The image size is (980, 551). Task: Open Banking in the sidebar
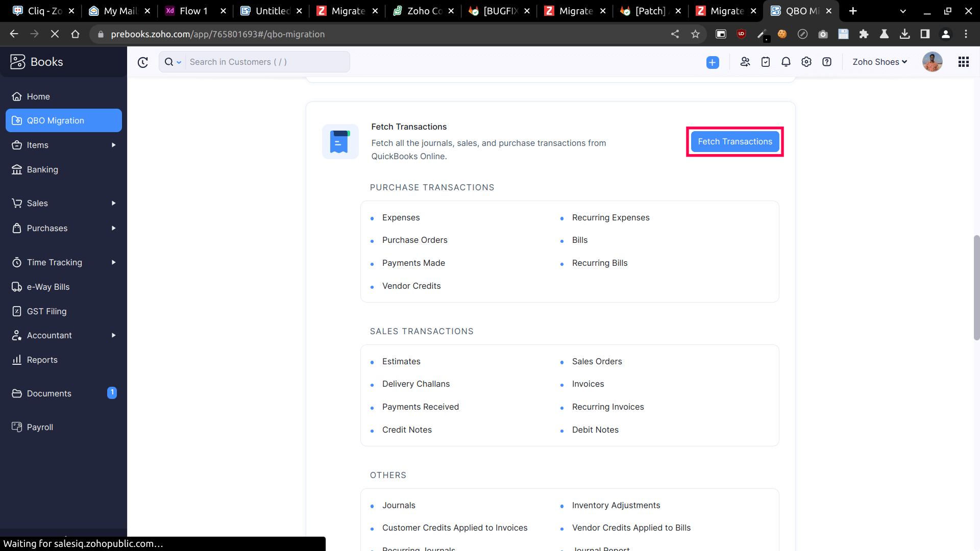[x=42, y=169]
